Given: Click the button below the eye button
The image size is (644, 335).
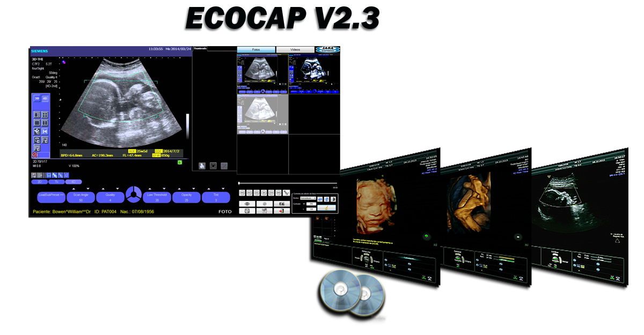Looking at the screenshot, I should coord(247,211).
